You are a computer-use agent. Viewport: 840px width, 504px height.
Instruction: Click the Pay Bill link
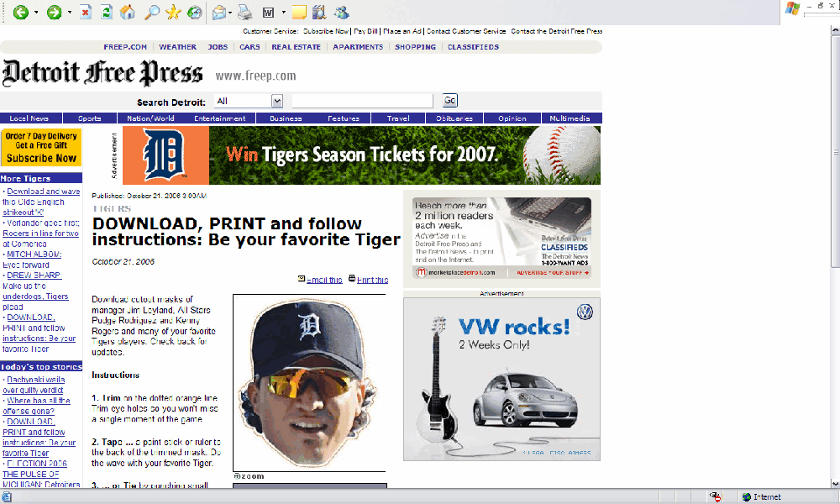[366, 31]
